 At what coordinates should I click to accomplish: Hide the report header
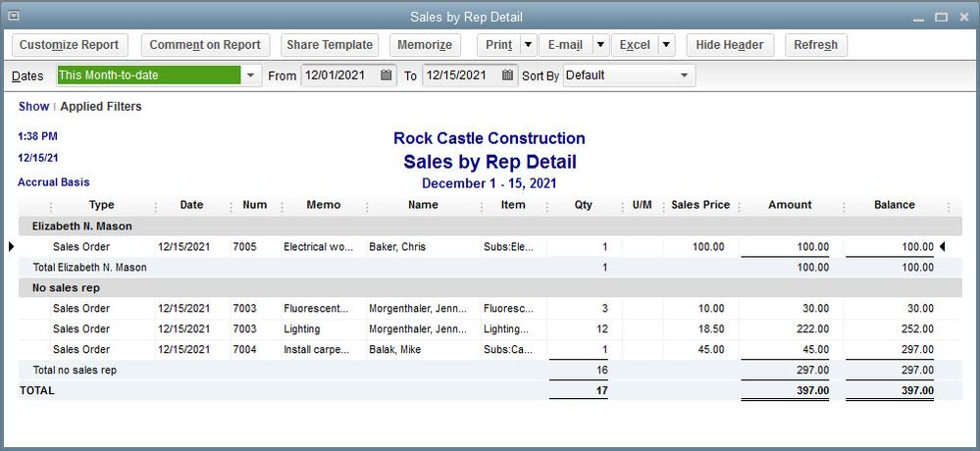[x=730, y=45]
